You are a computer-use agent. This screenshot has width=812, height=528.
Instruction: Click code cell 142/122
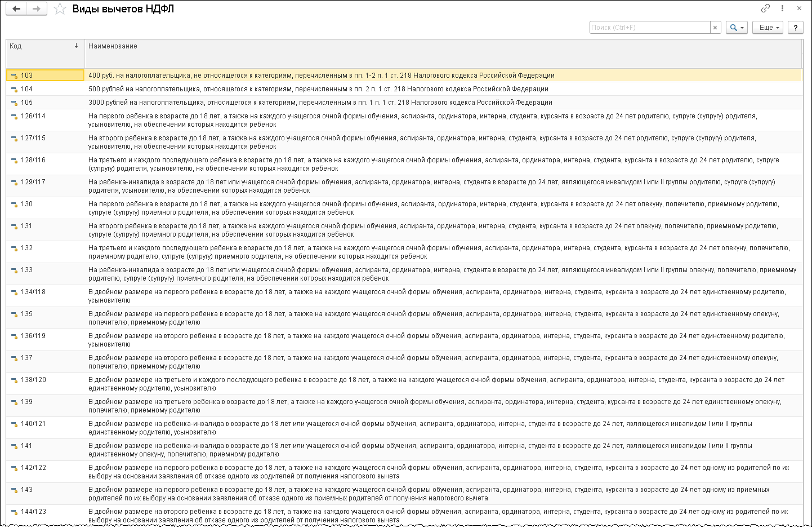point(46,472)
